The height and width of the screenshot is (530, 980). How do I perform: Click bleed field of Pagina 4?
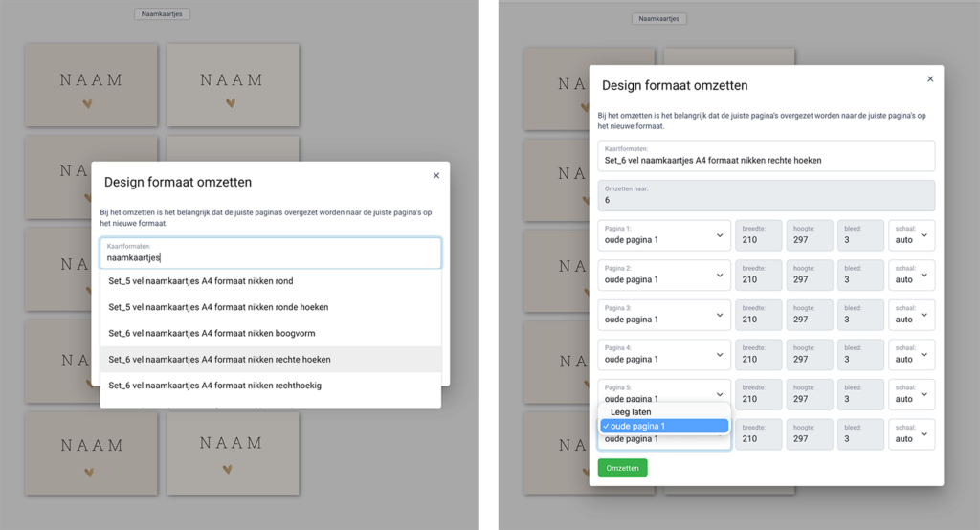click(x=860, y=354)
